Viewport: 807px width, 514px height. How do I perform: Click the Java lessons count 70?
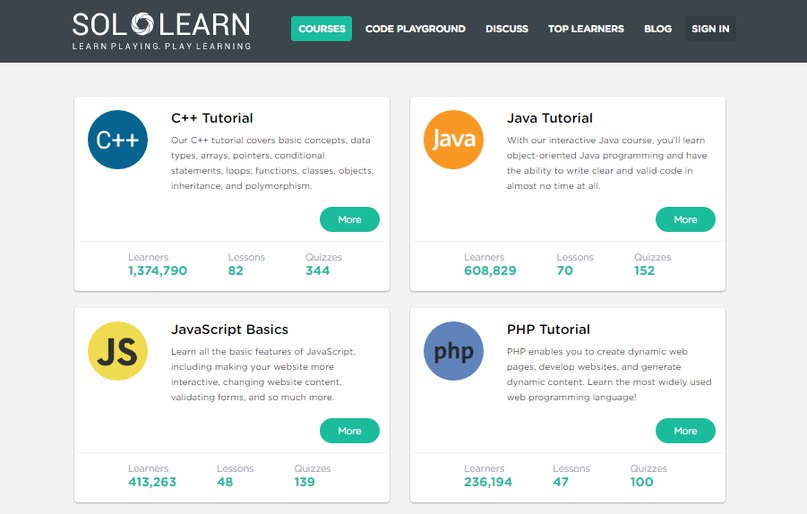point(565,271)
